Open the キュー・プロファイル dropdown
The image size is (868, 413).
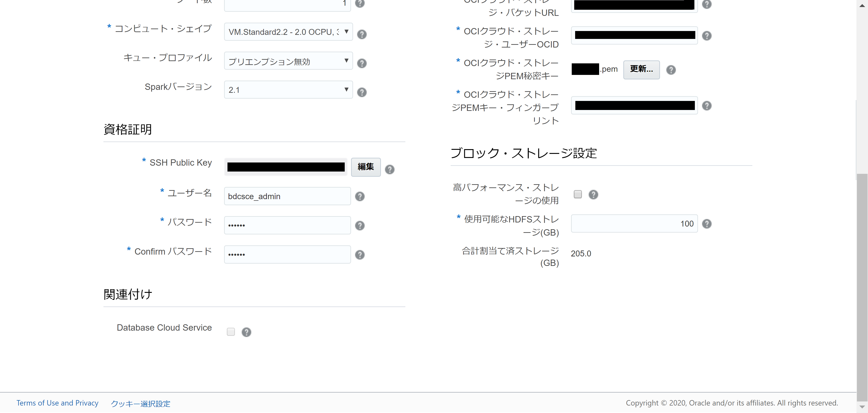click(288, 61)
